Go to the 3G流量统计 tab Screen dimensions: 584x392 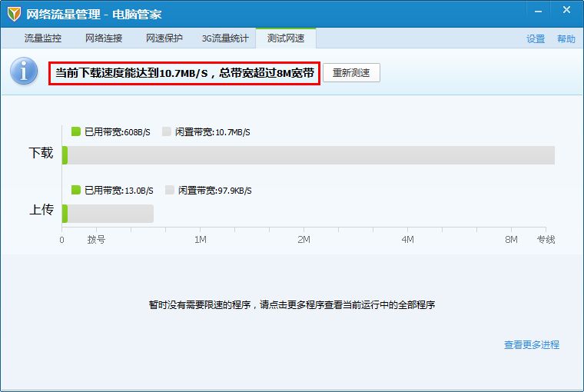click(x=225, y=38)
